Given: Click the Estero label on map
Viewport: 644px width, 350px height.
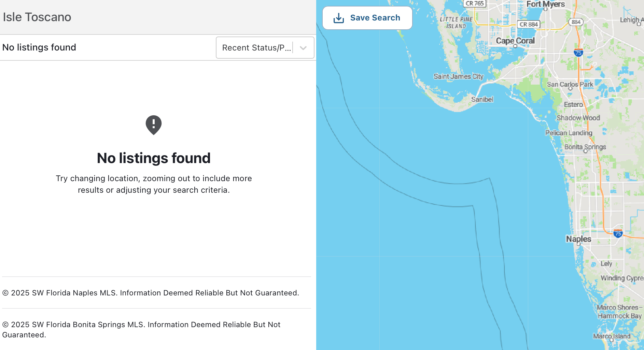Looking at the screenshot, I should 573,104.
